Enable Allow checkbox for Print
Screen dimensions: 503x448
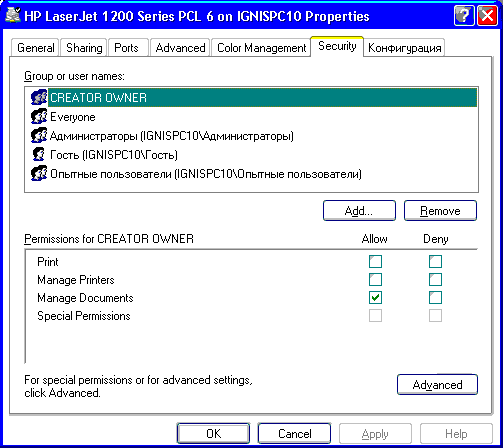click(375, 262)
